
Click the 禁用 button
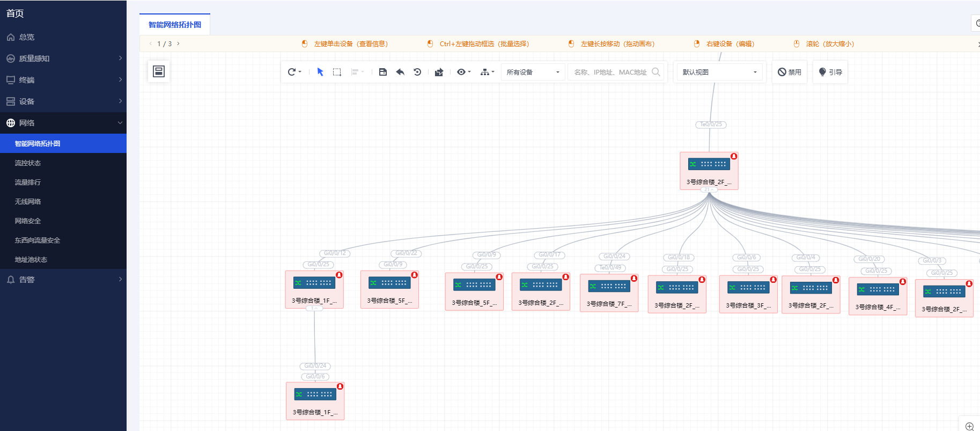click(x=790, y=72)
